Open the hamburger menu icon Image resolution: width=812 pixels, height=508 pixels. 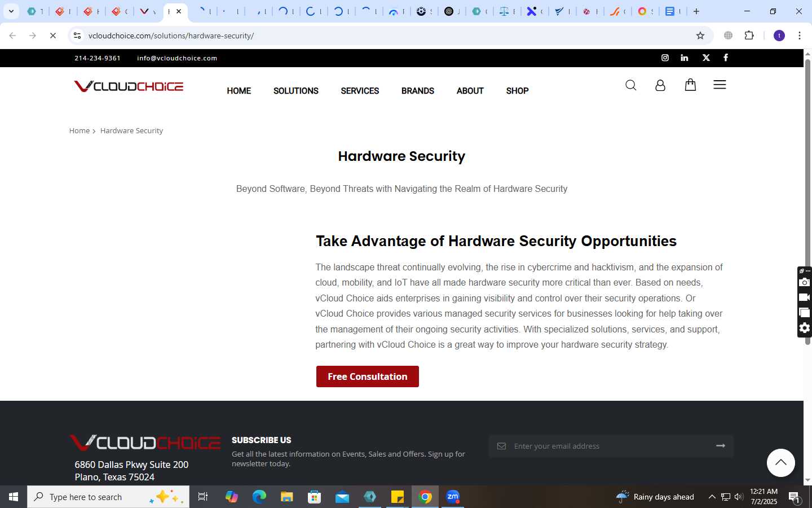(x=720, y=85)
